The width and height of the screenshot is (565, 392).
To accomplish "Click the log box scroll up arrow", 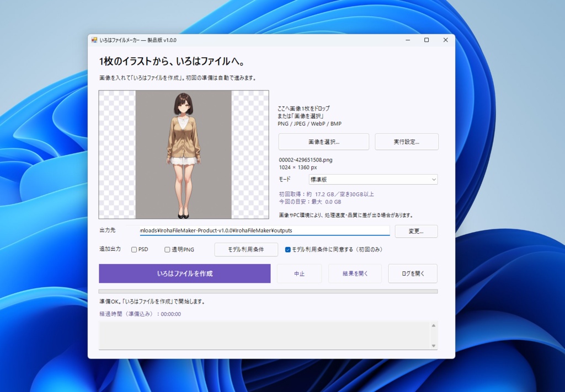I will click(434, 325).
